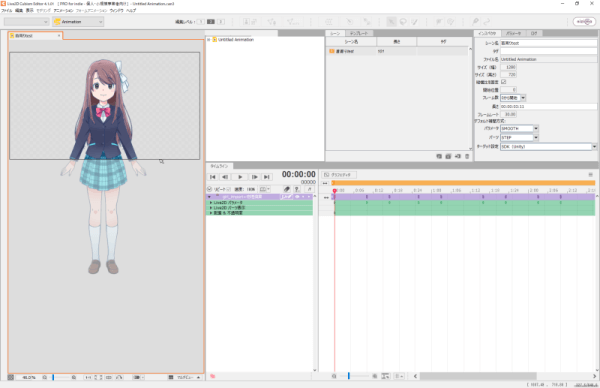Edit the シーン名 input field
Viewport: 600px width, 388px height.
[548, 43]
